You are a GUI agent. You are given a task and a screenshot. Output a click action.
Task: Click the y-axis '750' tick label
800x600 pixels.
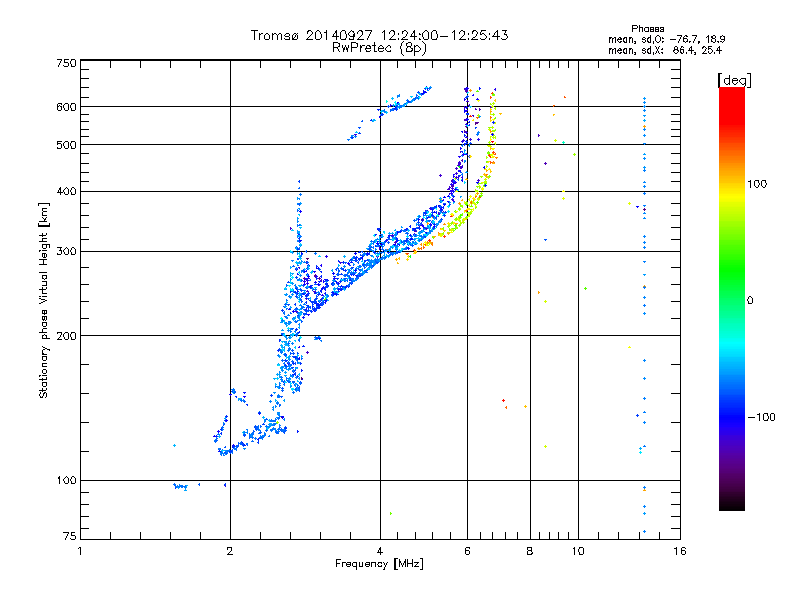[66, 63]
